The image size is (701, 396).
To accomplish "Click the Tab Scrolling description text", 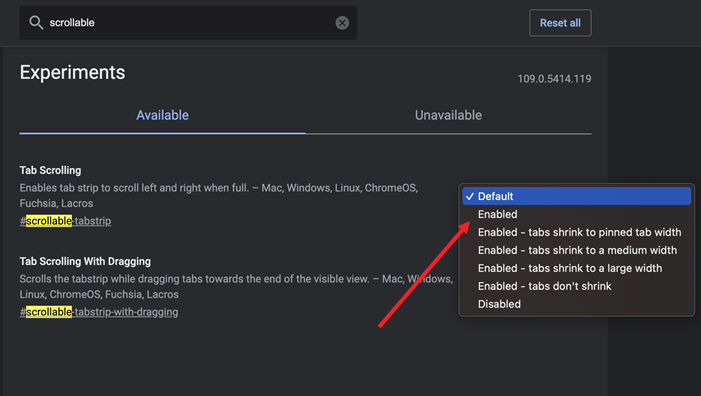I will 219,195.
